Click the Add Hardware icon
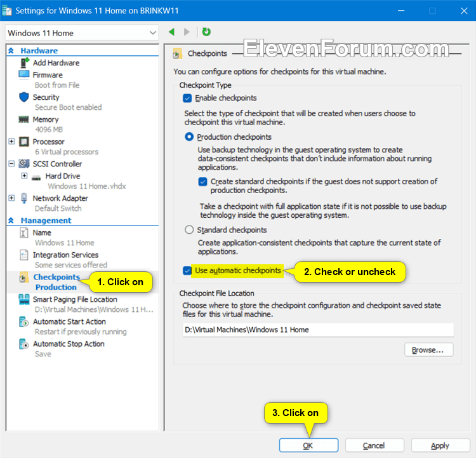The image size is (476, 458). tap(25, 63)
